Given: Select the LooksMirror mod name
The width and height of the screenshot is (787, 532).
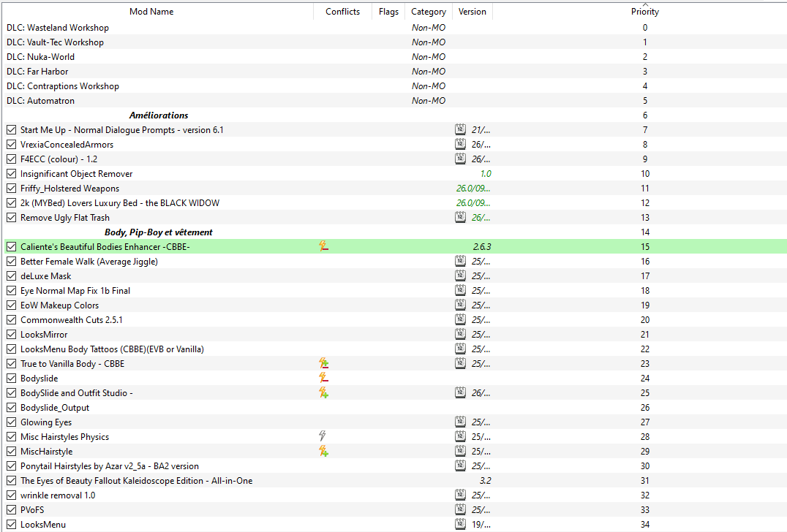Looking at the screenshot, I should point(44,335).
